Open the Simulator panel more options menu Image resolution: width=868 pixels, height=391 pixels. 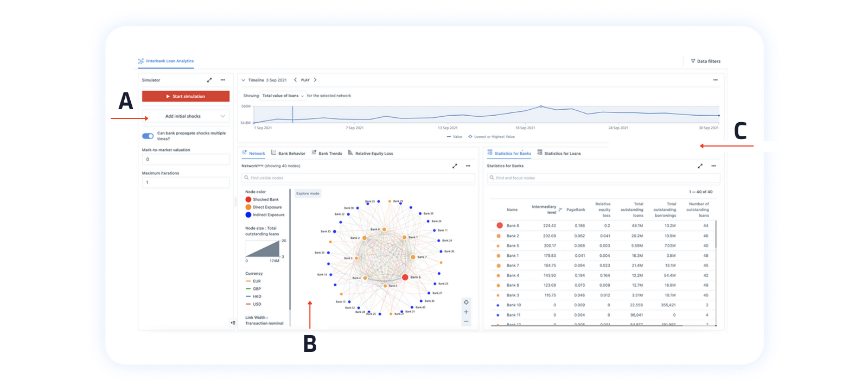222,80
